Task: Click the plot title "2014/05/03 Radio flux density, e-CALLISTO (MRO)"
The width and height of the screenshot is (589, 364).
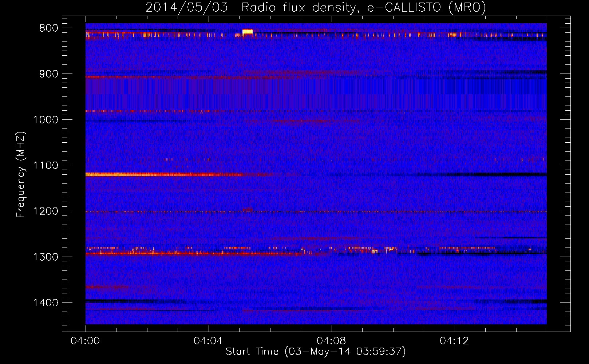Action: point(316,7)
